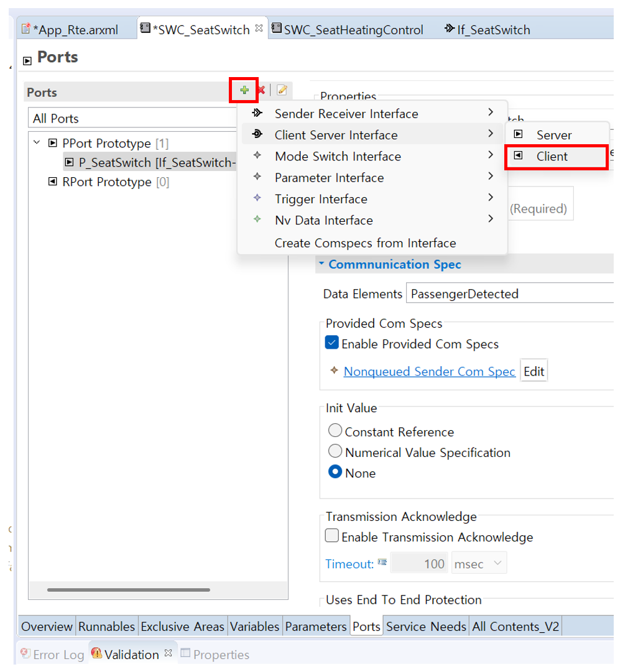Click the RPort Prototype node icon
The height and width of the screenshot is (672, 633).
[x=53, y=182]
